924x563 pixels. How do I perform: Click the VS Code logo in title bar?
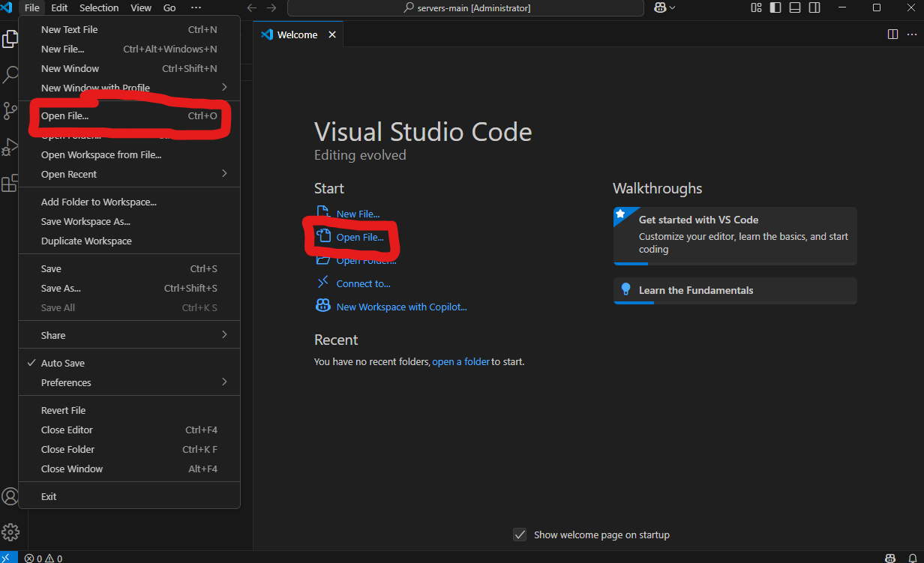7,7
